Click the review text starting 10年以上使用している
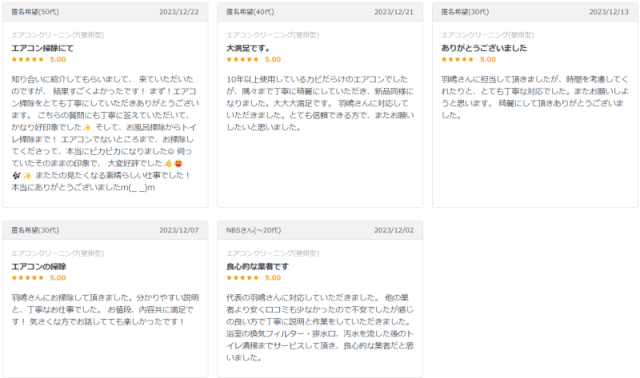This screenshot has width=640, height=378. (x=320, y=103)
